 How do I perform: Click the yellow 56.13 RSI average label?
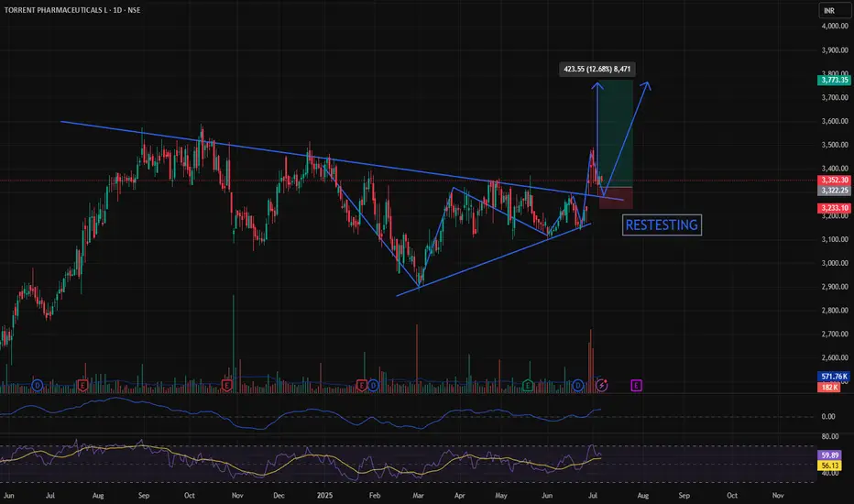tap(829, 466)
